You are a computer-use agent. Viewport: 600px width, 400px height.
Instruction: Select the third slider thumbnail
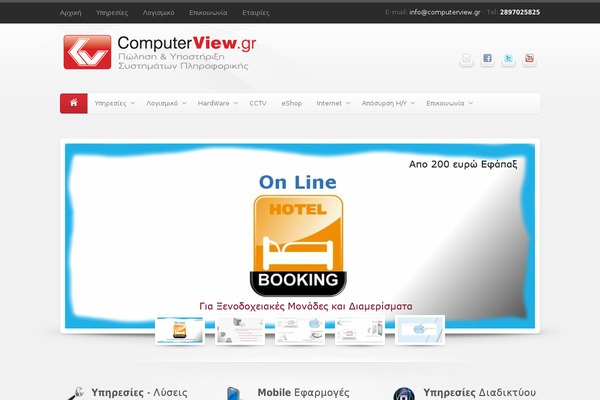coord(300,330)
